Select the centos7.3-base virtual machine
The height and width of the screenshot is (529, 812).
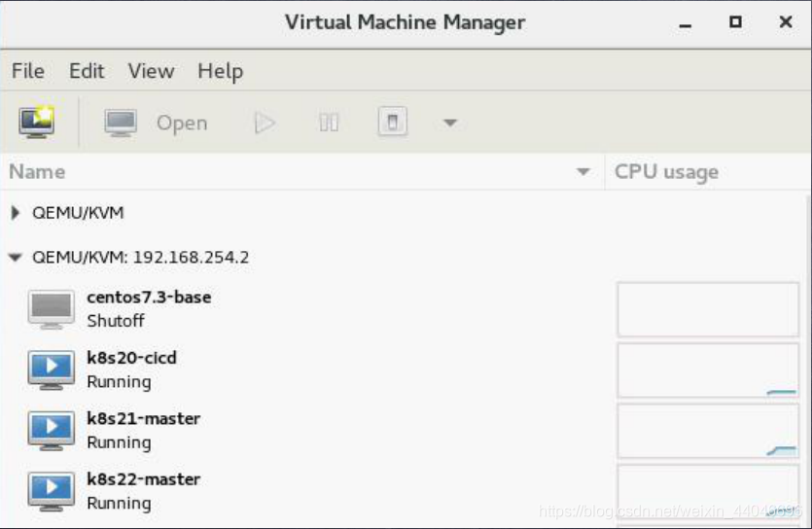tap(149, 298)
